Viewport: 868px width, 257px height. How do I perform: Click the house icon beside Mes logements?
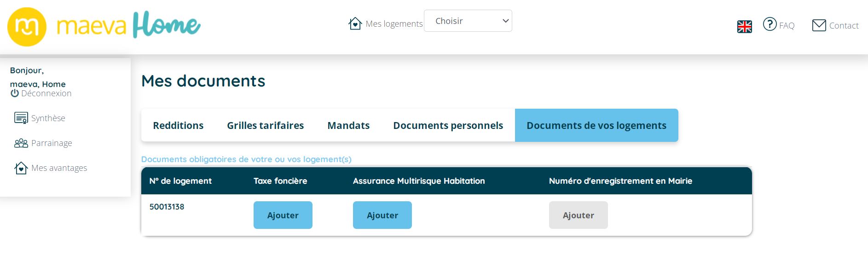pos(355,23)
